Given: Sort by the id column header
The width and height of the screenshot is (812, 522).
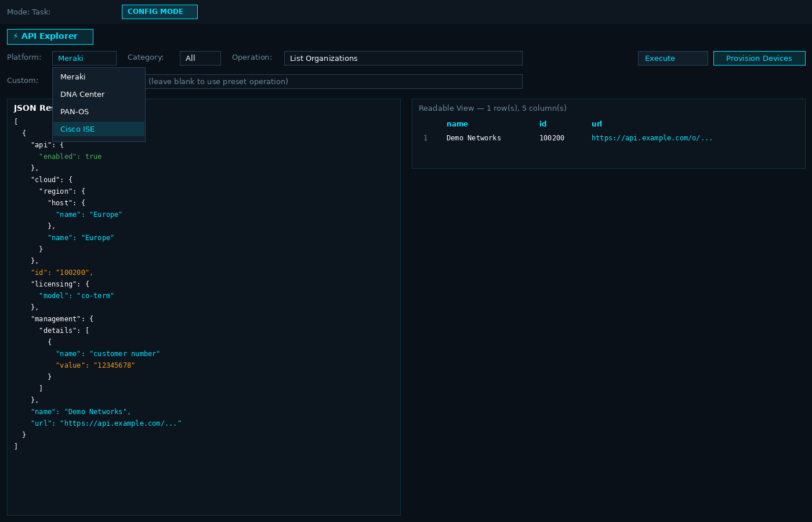Looking at the screenshot, I should [542, 124].
